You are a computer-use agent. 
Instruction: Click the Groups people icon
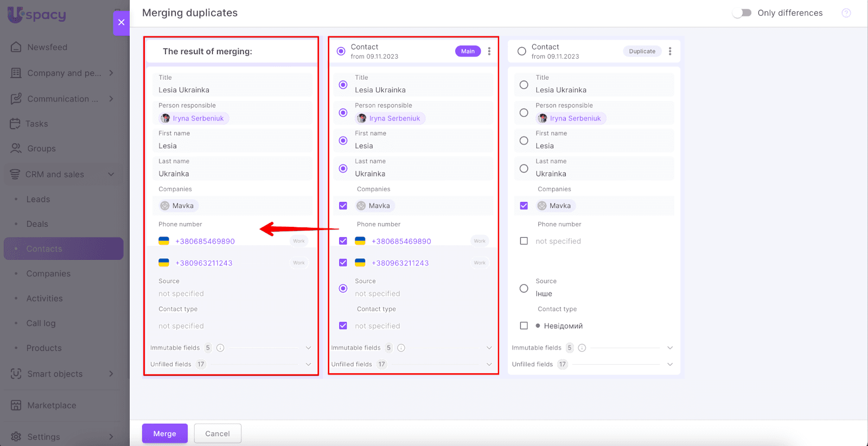click(x=16, y=149)
